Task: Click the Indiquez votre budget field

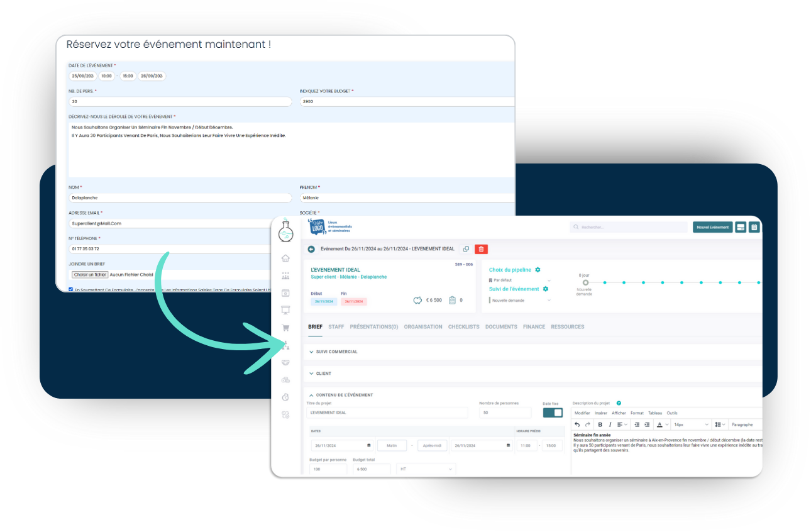Action: pos(407,101)
